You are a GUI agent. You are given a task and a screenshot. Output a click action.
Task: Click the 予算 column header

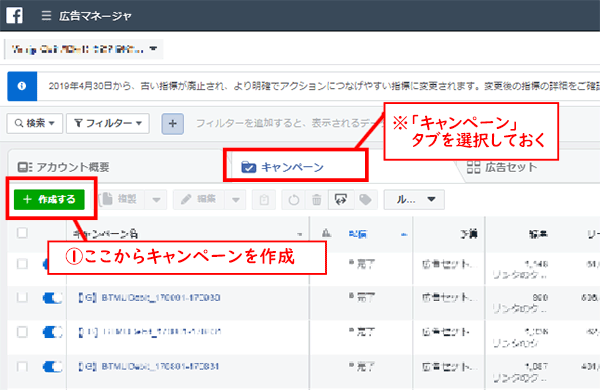(469, 234)
